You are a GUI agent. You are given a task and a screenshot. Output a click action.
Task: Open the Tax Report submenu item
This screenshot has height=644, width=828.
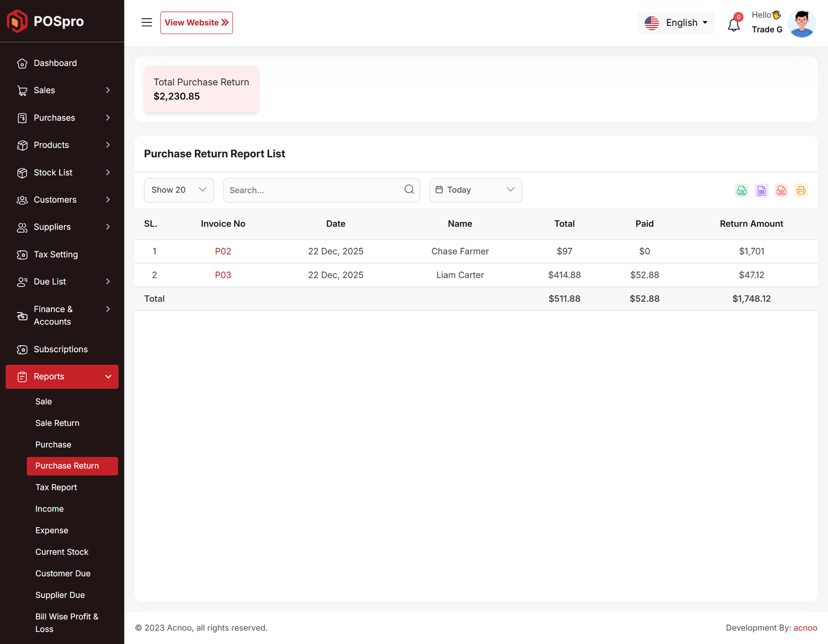(56, 487)
